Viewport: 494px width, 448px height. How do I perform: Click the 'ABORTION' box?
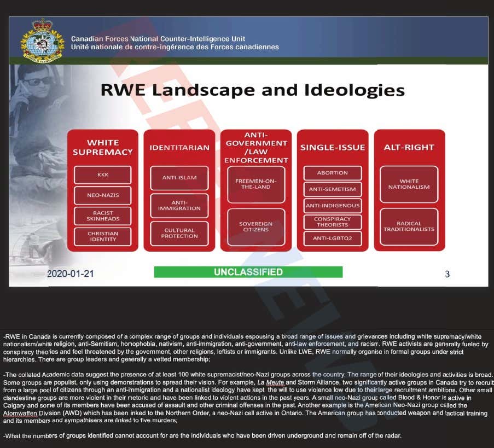pos(333,173)
